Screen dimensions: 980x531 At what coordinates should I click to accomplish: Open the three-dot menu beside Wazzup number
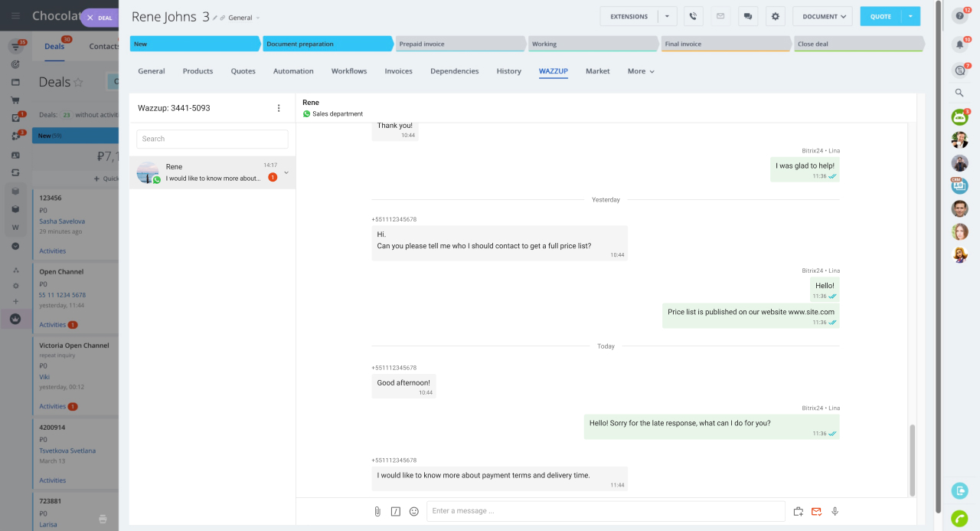pos(279,108)
